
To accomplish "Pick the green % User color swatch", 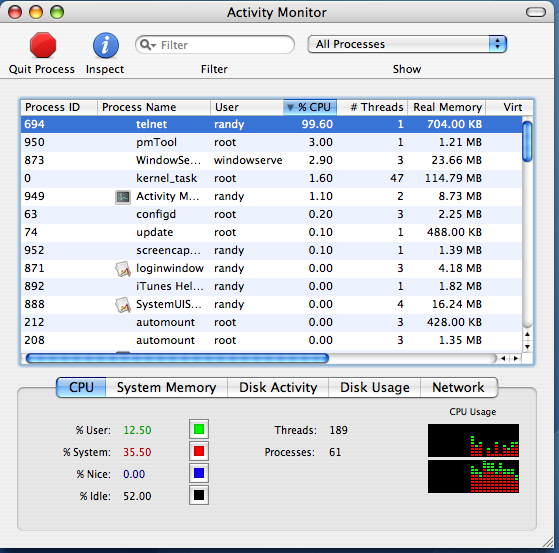I will pyautogui.click(x=199, y=429).
